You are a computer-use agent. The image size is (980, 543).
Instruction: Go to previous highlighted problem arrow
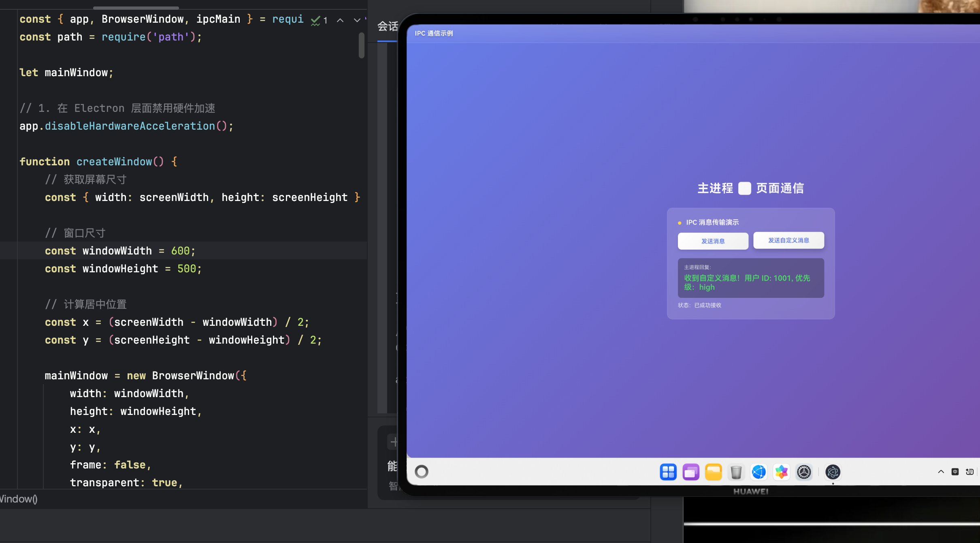click(340, 20)
